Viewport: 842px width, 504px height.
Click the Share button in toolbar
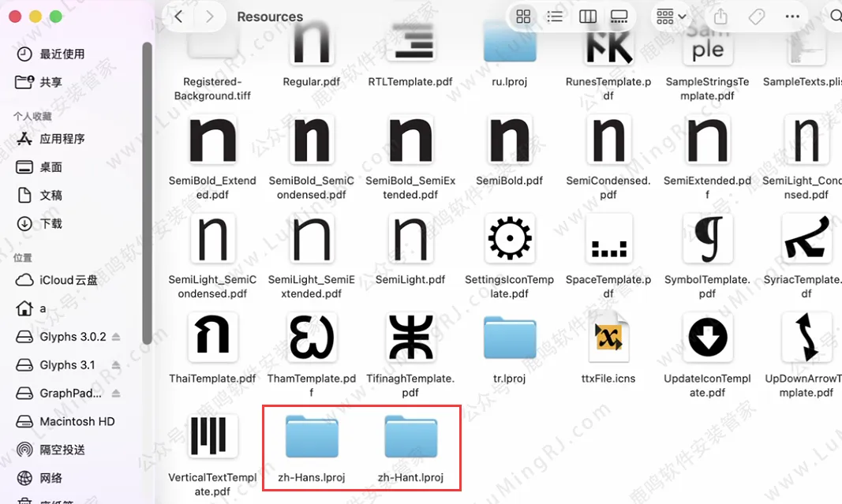point(720,17)
